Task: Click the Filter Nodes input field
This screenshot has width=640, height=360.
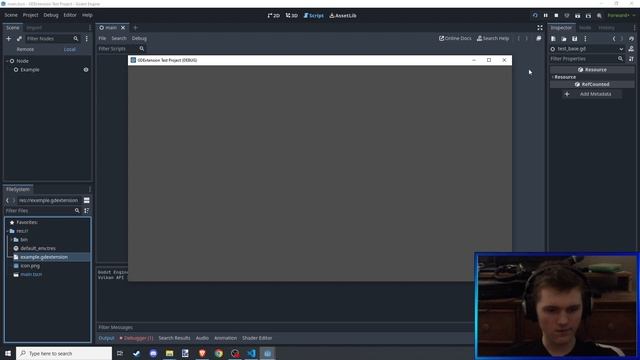Action: click(x=52, y=38)
